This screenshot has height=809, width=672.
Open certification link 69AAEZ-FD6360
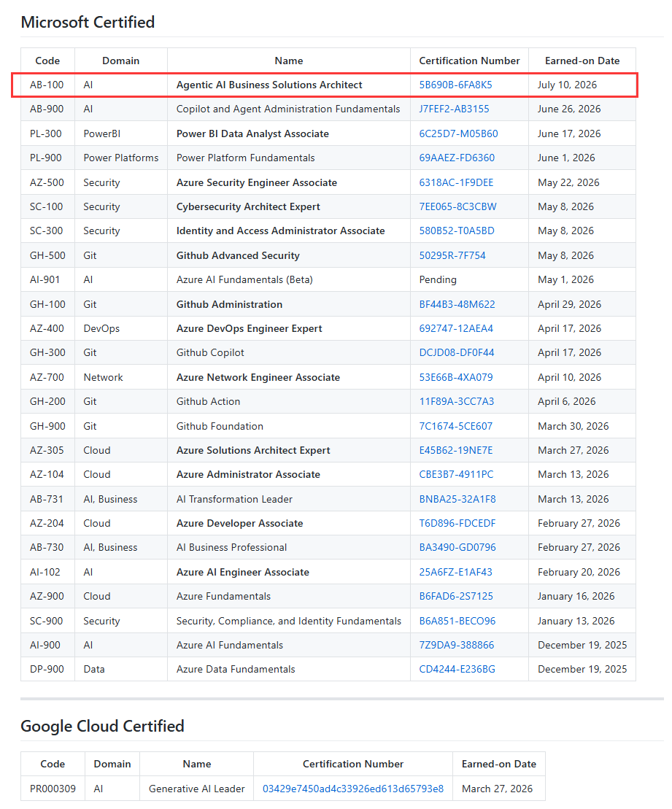[456, 158]
